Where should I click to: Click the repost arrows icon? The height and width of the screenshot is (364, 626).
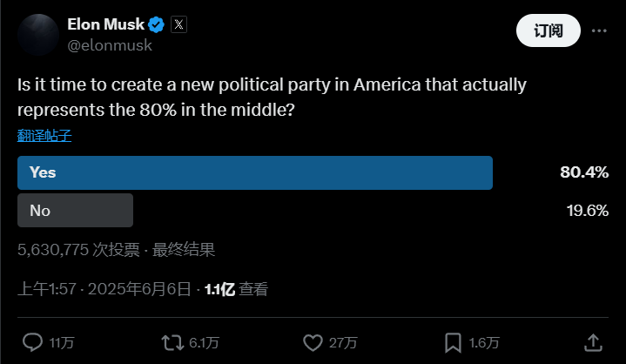coord(172,341)
